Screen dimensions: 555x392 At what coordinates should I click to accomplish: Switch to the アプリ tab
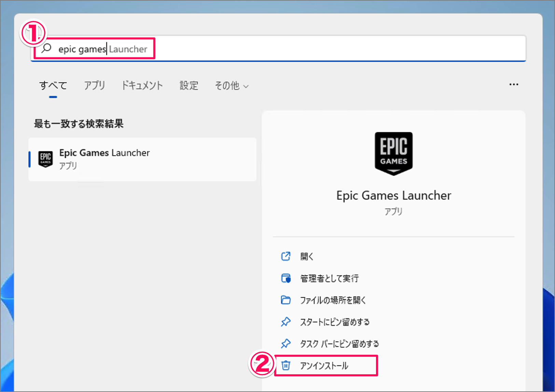tap(95, 85)
